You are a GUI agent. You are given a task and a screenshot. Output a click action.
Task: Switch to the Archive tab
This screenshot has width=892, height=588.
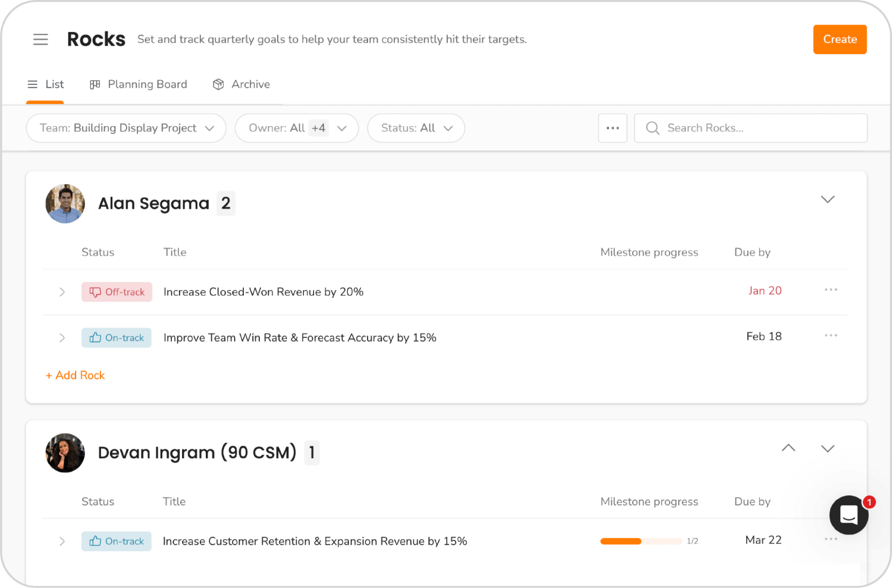(x=241, y=84)
